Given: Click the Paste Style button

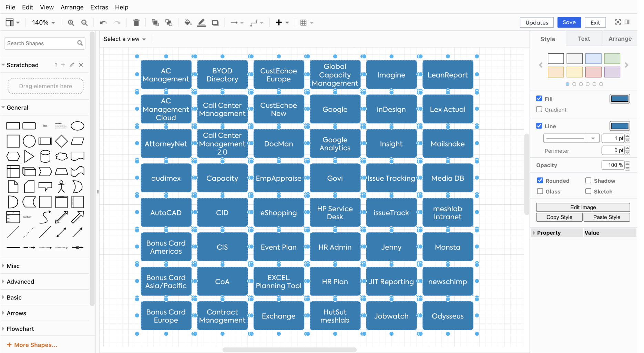Looking at the screenshot, I should tap(606, 217).
